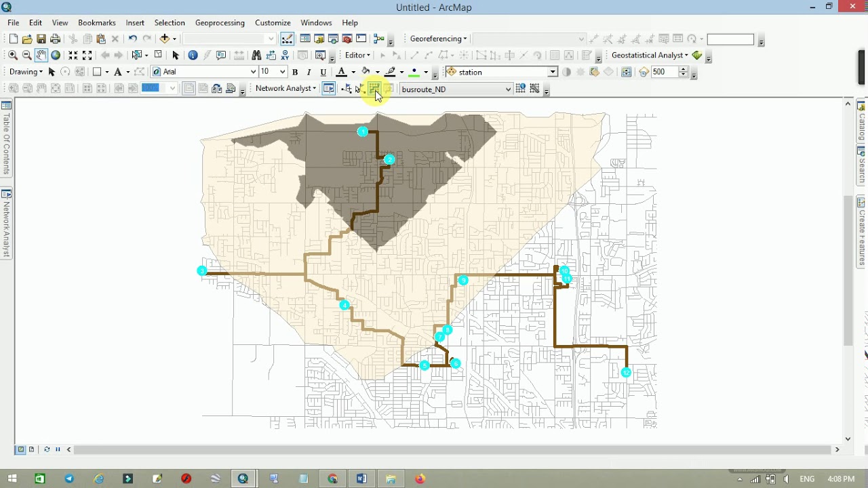Open the Editor toolbar icon
The image size is (868, 488).
point(288,39)
